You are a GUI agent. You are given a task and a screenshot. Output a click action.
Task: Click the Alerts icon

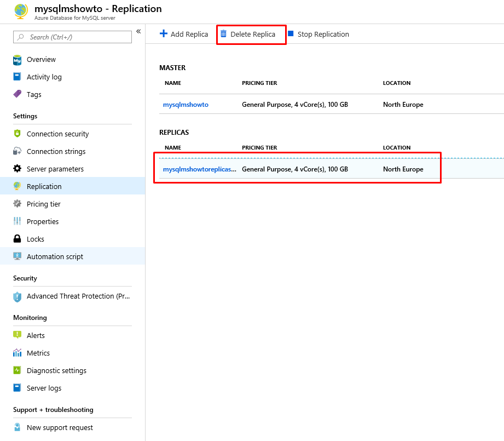(17, 335)
